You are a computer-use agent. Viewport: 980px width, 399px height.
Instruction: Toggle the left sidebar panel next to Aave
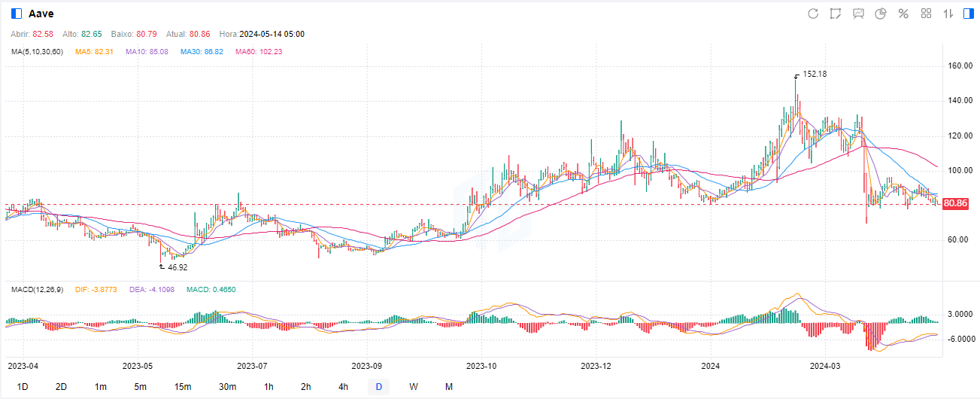pyautogui.click(x=17, y=14)
